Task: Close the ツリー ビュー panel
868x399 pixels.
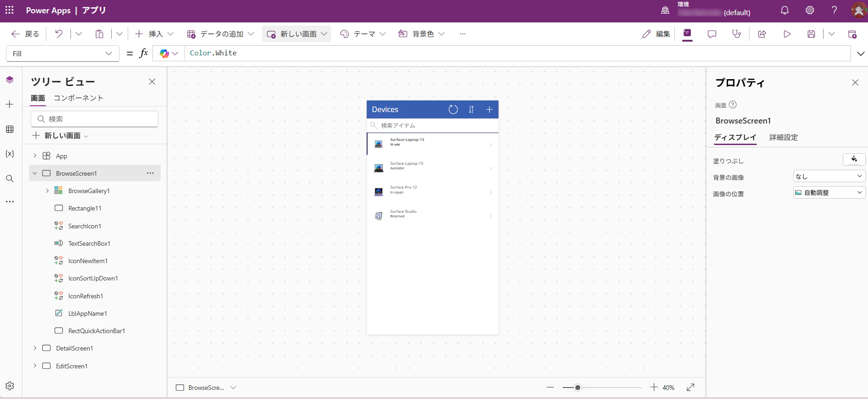Action: (152, 81)
